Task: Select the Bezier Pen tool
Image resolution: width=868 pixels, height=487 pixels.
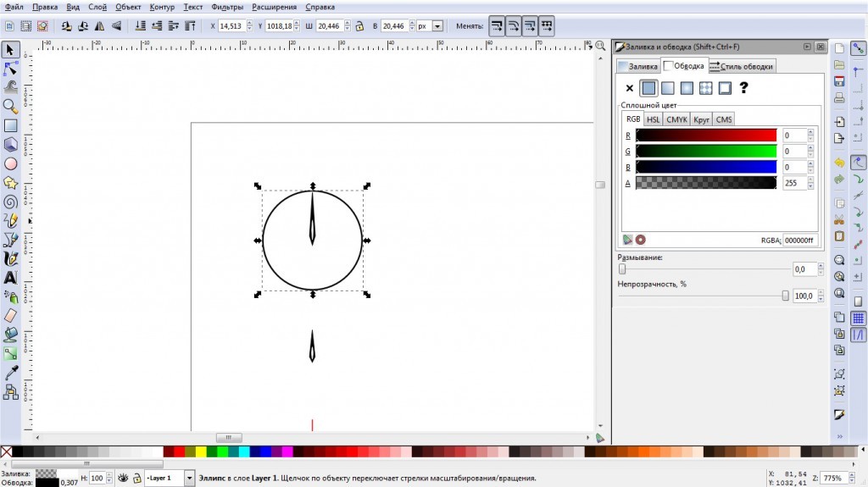Action: pyautogui.click(x=10, y=240)
